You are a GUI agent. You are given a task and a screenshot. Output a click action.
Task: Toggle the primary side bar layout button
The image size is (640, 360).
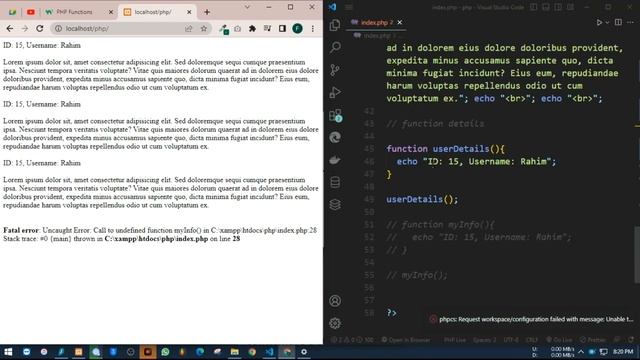533,7
